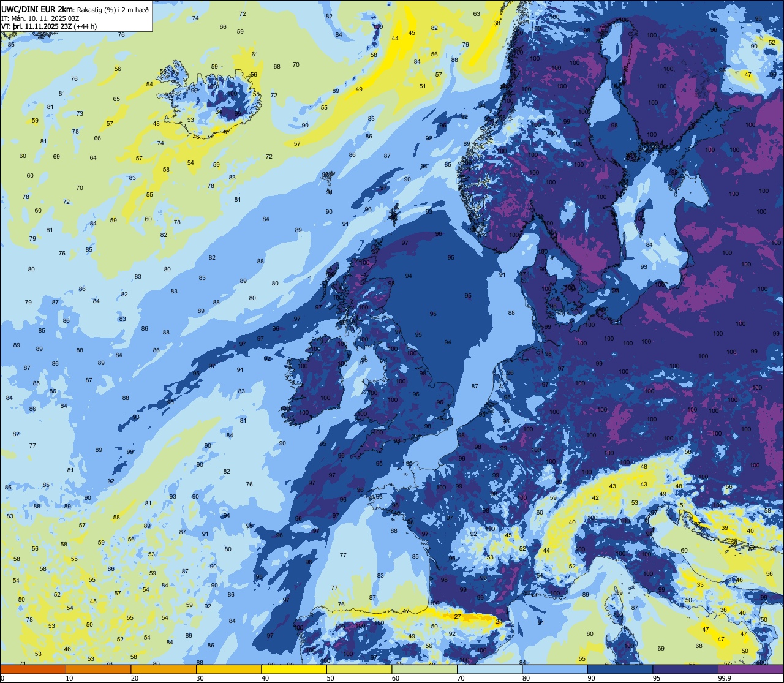Click the legend tick label "10"
Screen dimensions: 784x683
pos(69,678)
